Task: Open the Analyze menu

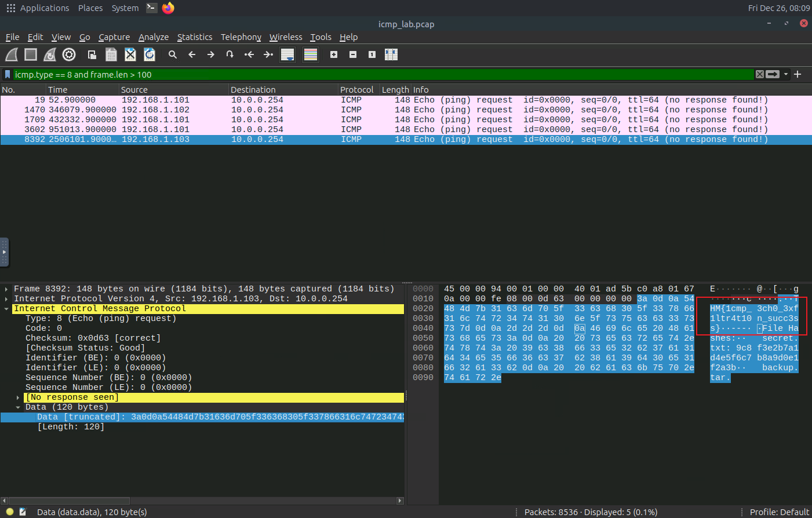Action: 153,37
